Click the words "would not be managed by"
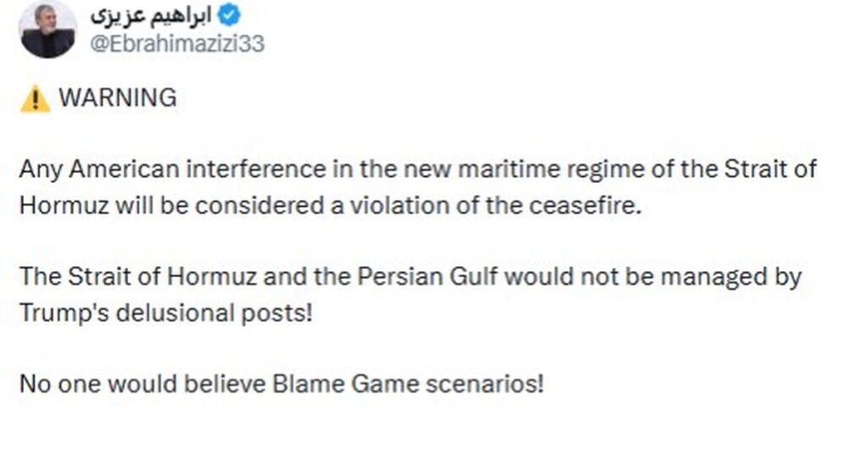The width and height of the screenshot is (868, 454). 654,276
